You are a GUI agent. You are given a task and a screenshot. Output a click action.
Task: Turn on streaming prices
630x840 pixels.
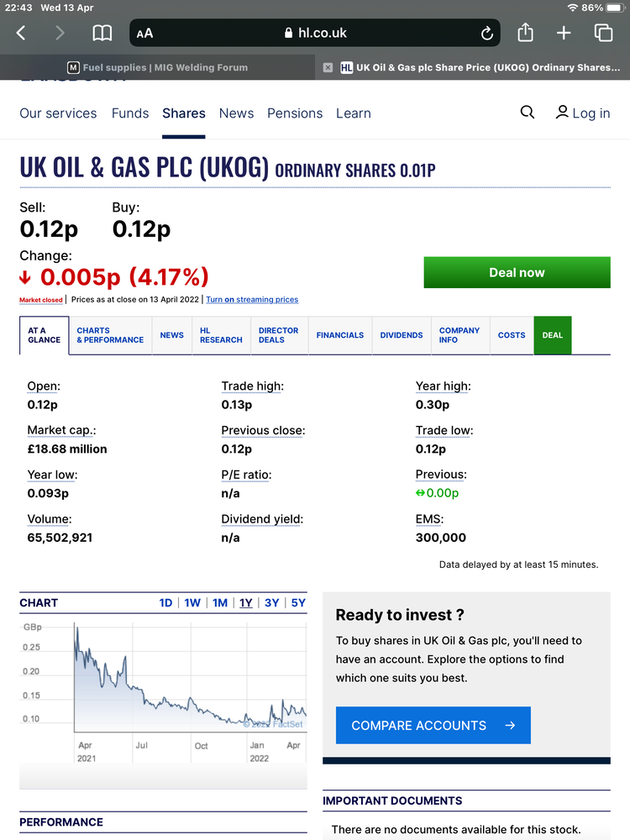click(x=252, y=300)
